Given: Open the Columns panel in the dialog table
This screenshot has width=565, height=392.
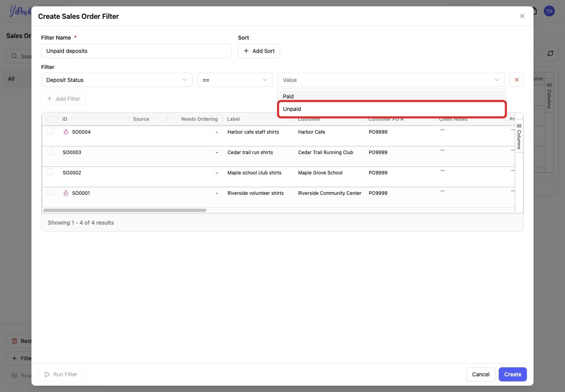Looking at the screenshot, I should pyautogui.click(x=519, y=136).
